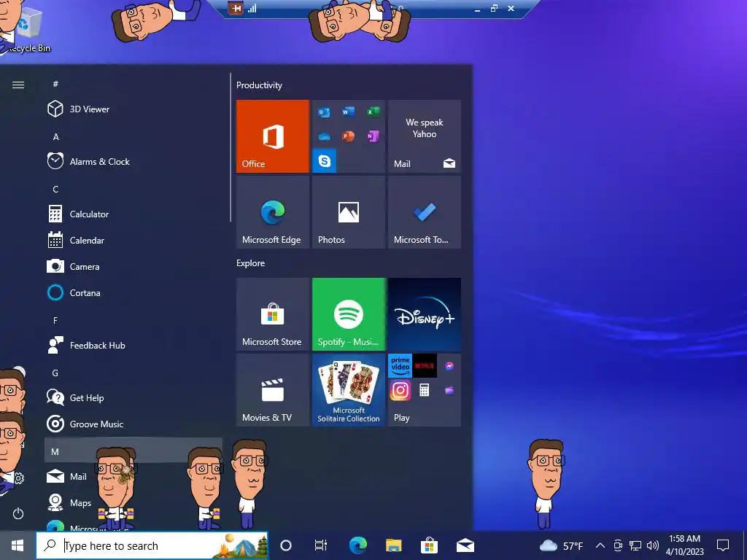
Task: Click the Explore group title
Action: pyautogui.click(x=251, y=262)
